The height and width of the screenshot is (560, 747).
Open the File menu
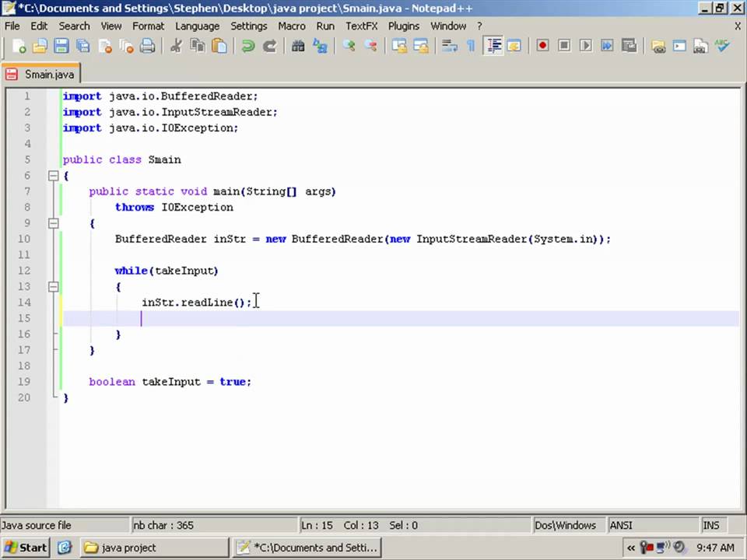coord(12,26)
